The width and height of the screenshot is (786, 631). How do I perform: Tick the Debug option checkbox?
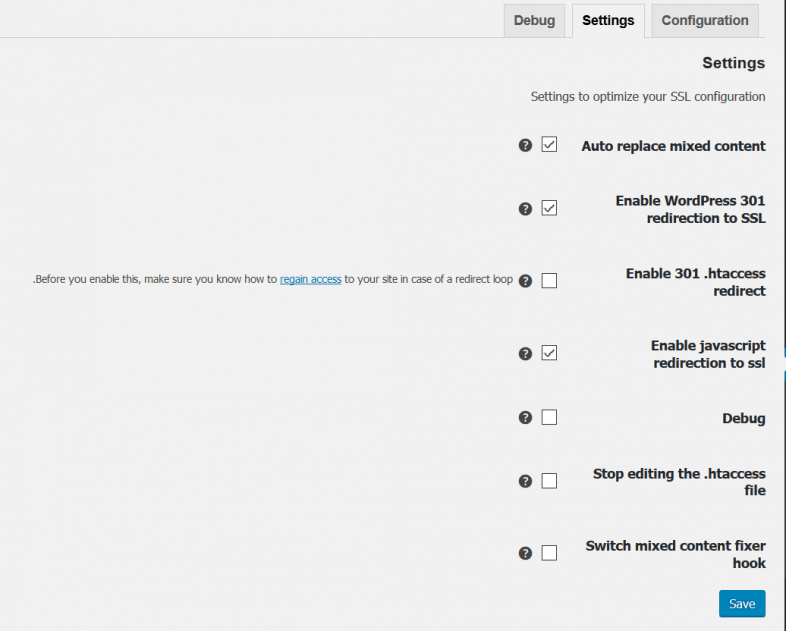[549, 417]
